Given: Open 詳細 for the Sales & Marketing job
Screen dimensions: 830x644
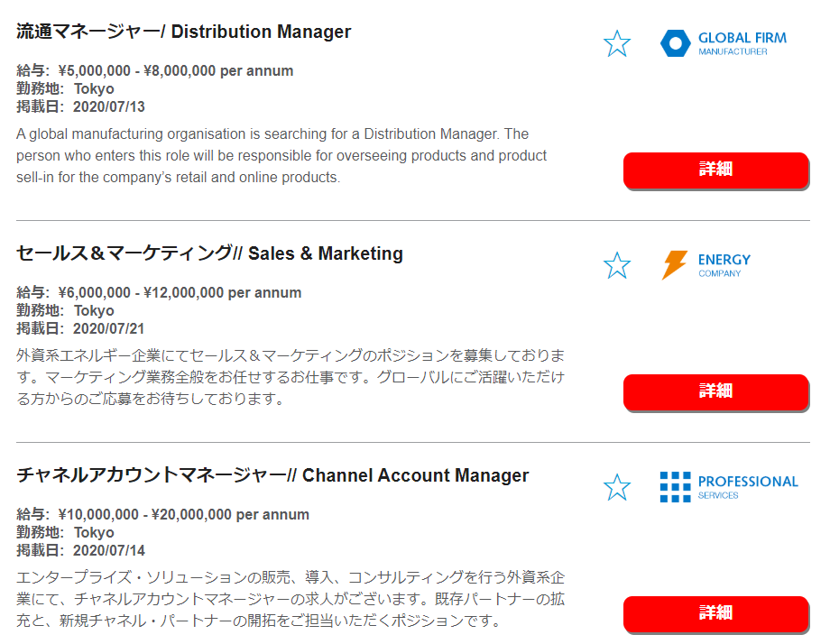Looking at the screenshot, I should (x=715, y=392).
